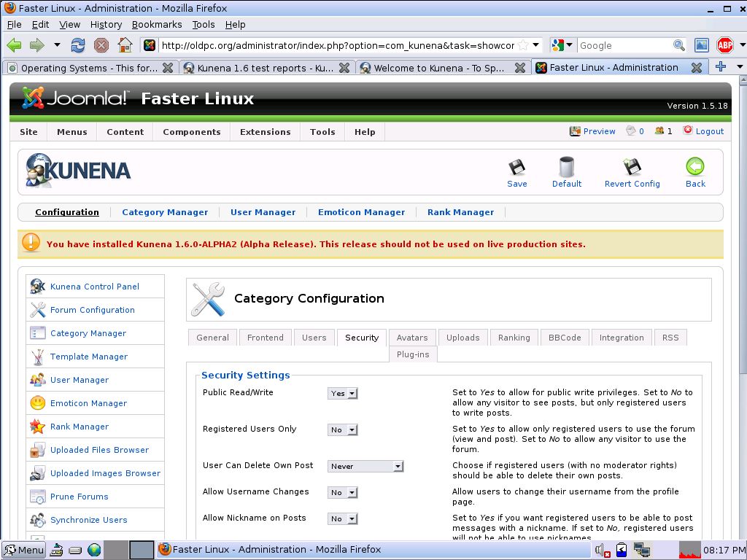
Task: Open the URL bar history dropdown
Action: pos(535,45)
